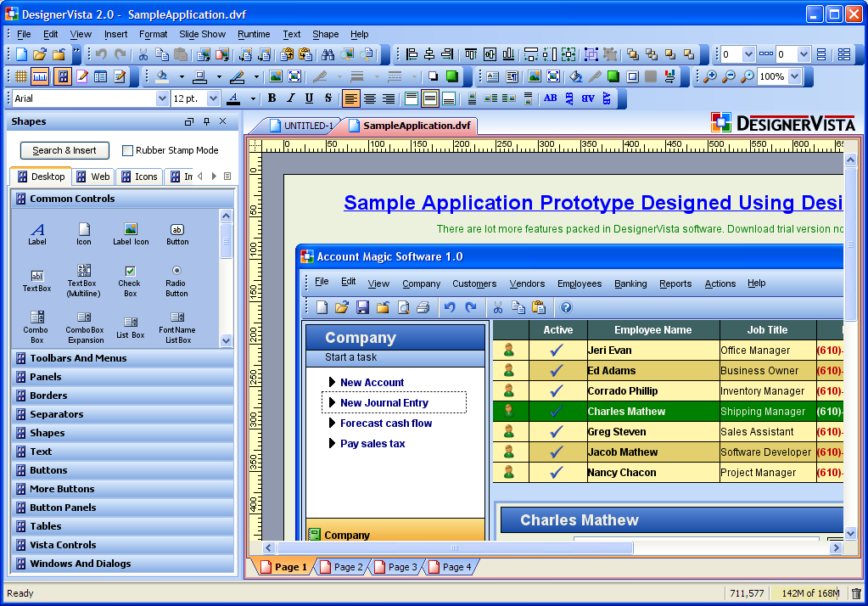This screenshot has width=868, height=606.
Task: Toggle Strikethrough text formatting
Action: point(328,98)
